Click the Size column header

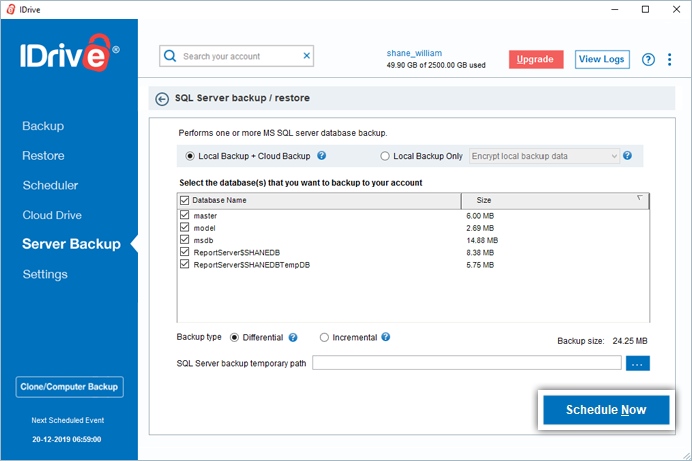(555, 200)
